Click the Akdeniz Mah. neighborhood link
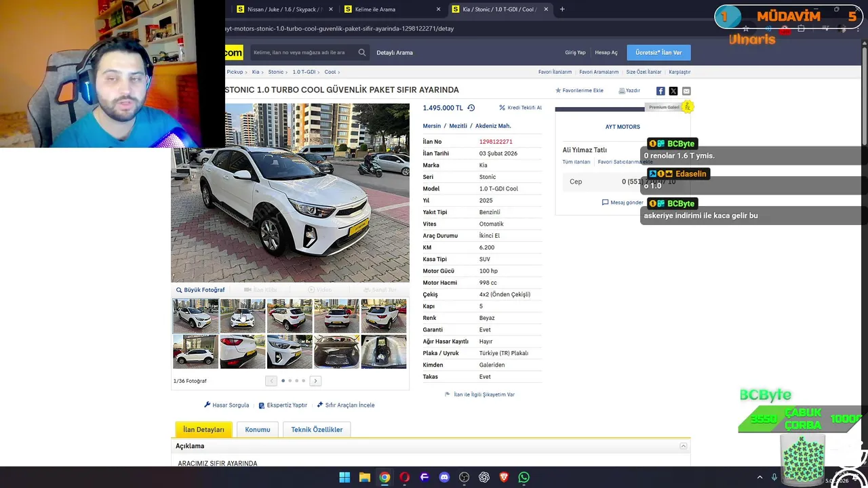The width and height of the screenshot is (868, 488). pos(493,126)
